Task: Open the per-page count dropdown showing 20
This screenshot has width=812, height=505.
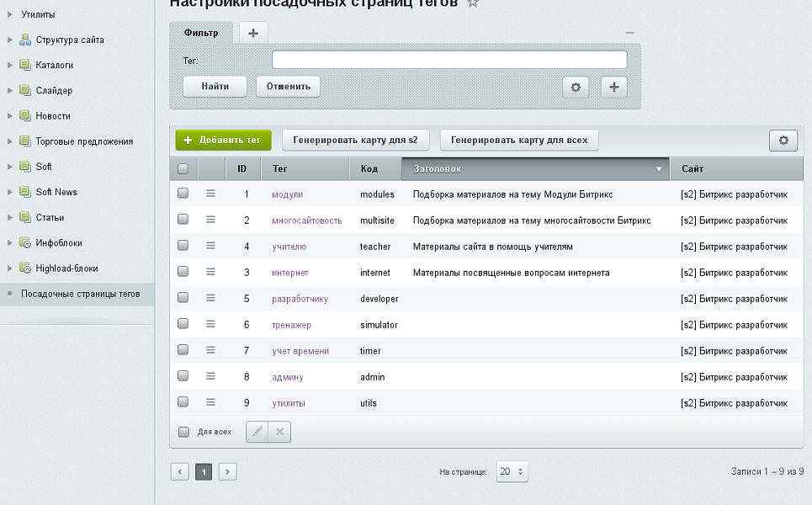Action: tap(512, 471)
